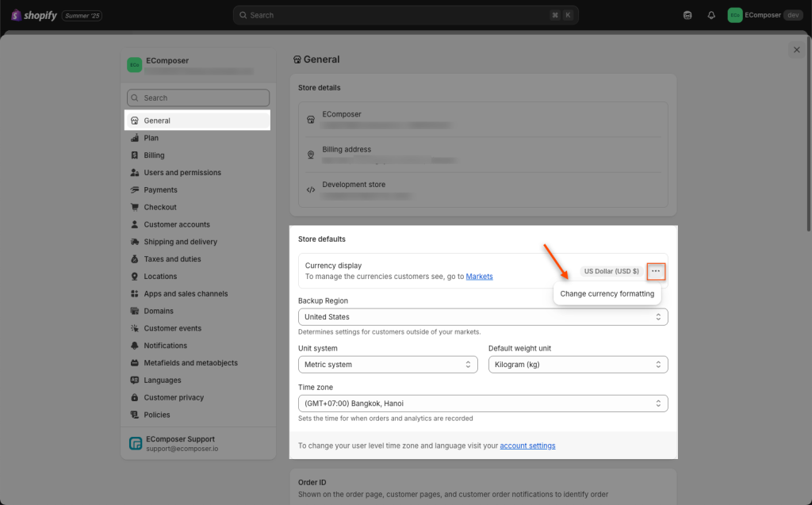
Task: Click the top Shopify Search bar
Action: pos(405,15)
